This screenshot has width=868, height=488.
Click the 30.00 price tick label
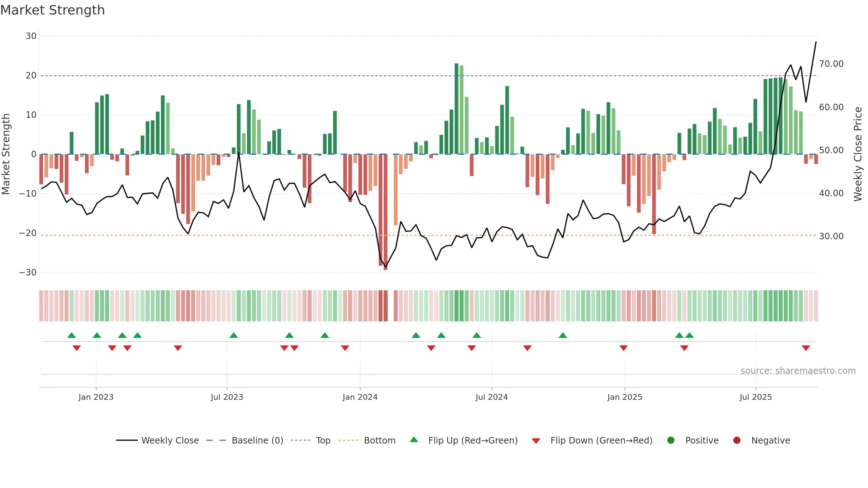click(x=831, y=236)
